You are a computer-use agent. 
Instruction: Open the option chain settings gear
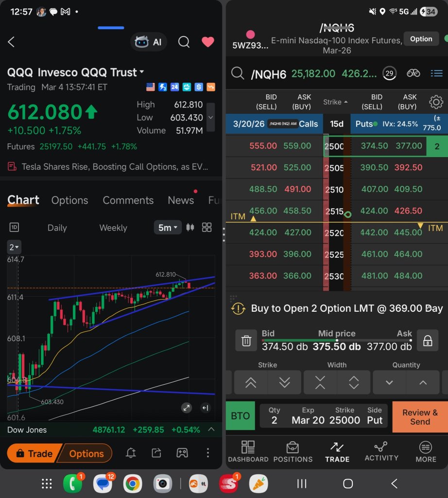tap(436, 102)
